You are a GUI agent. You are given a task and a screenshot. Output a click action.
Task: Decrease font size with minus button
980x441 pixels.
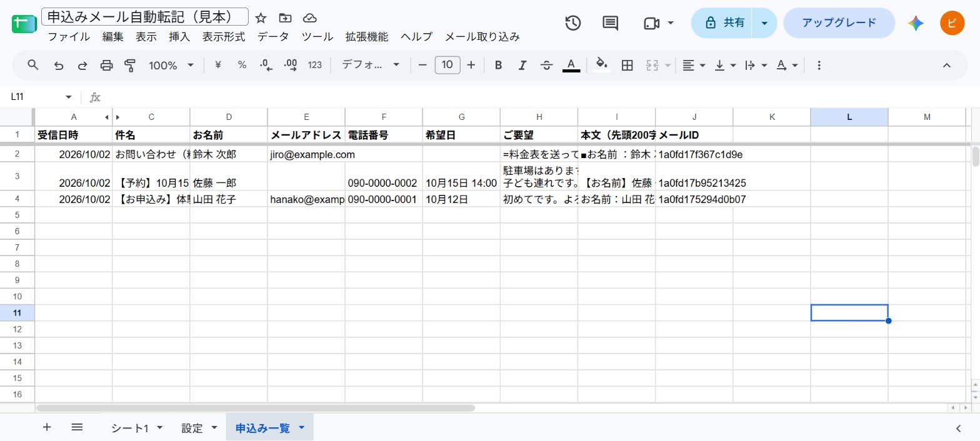(422, 65)
